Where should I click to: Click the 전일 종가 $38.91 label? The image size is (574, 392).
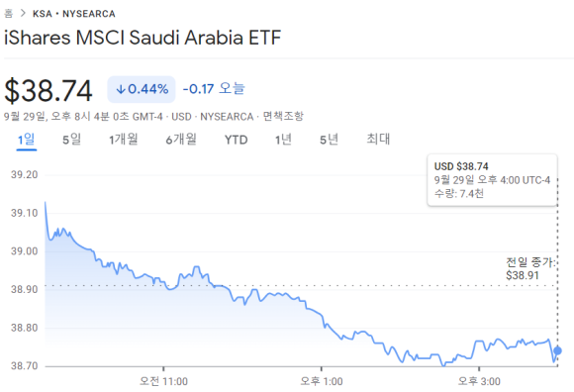pos(529,268)
